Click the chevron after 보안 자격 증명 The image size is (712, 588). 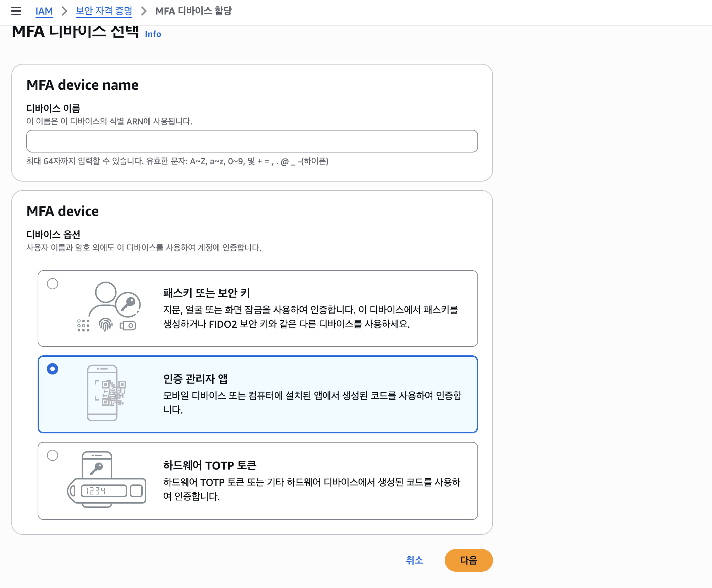coord(144,11)
